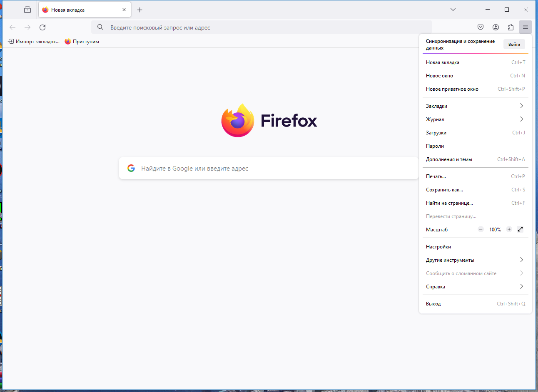The height and width of the screenshot is (392, 538).
Task: Choose Печать... in the menu
Action: [x=476, y=176]
